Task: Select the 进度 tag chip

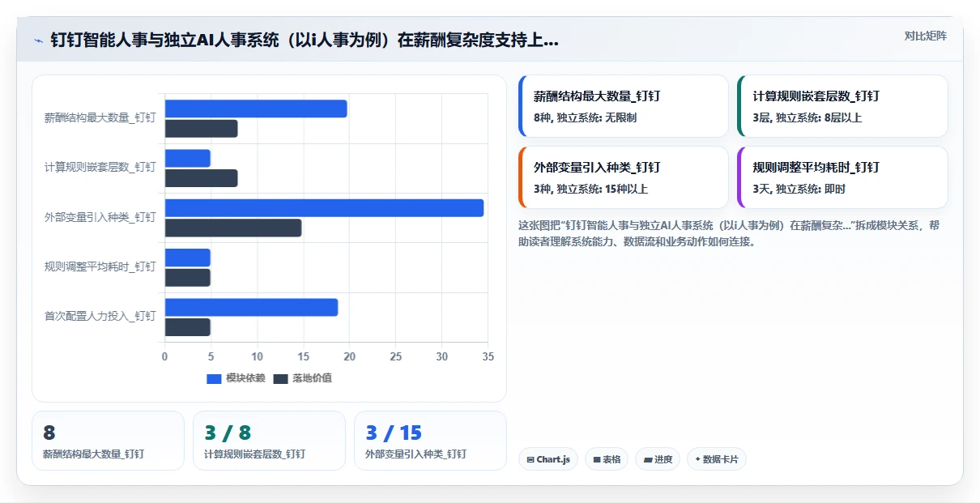Action: tap(658, 459)
